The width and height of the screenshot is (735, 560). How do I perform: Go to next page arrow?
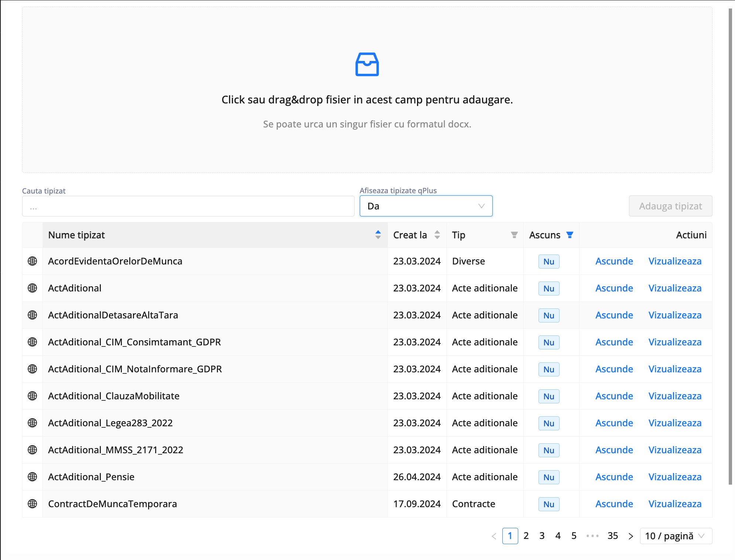click(x=630, y=536)
